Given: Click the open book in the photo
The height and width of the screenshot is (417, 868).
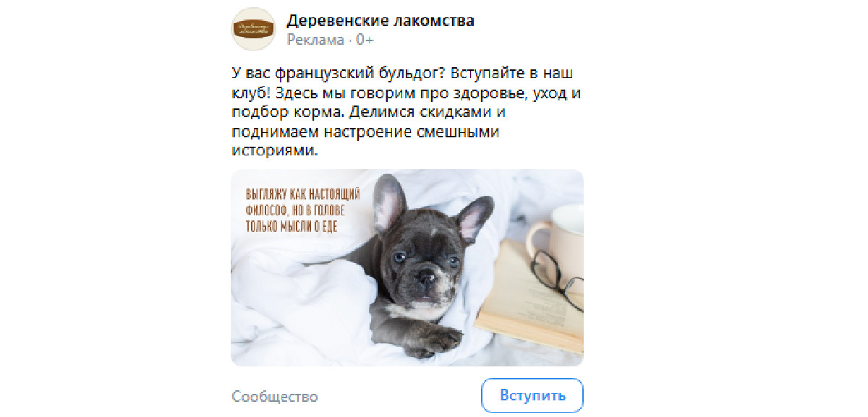Looking at the screenshot, I should point(532,298).
